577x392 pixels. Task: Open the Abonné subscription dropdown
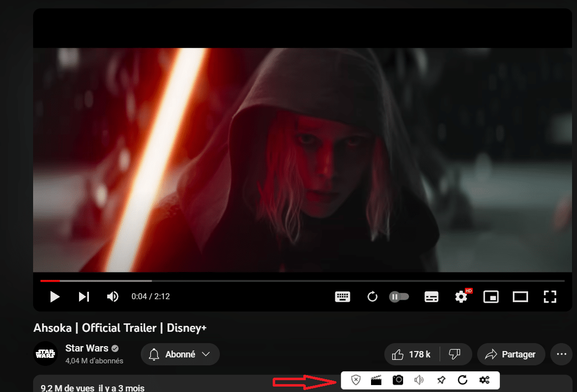(x=180, y=354)
